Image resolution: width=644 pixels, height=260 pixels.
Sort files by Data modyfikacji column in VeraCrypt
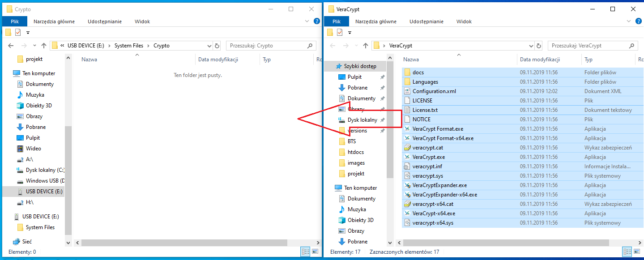[540, 60]
